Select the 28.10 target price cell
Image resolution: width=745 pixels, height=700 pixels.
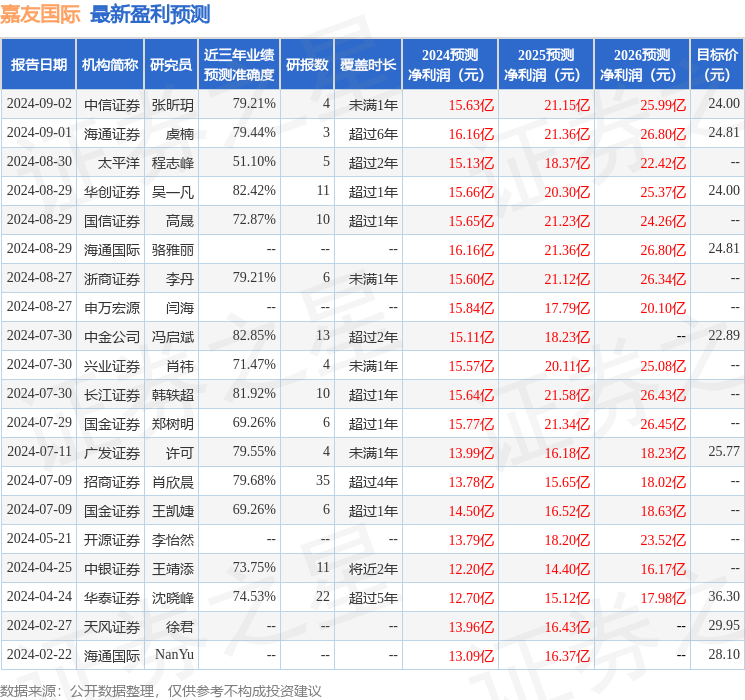pos(717,655)
